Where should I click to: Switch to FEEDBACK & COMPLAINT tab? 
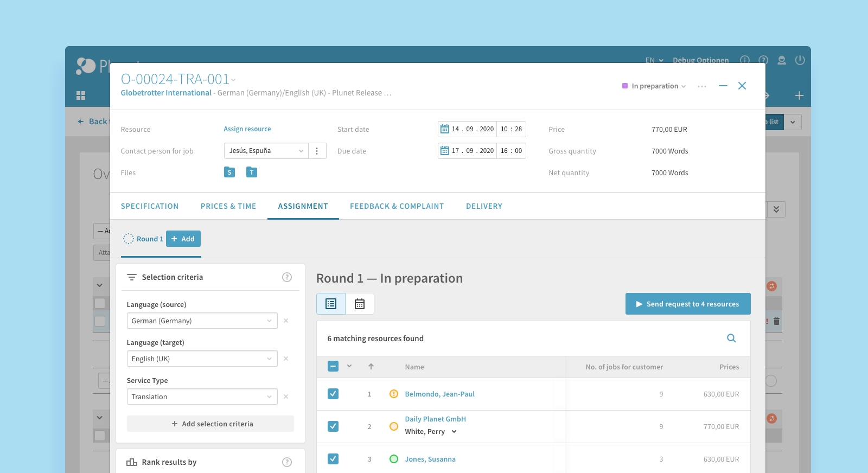click(397, 206)
